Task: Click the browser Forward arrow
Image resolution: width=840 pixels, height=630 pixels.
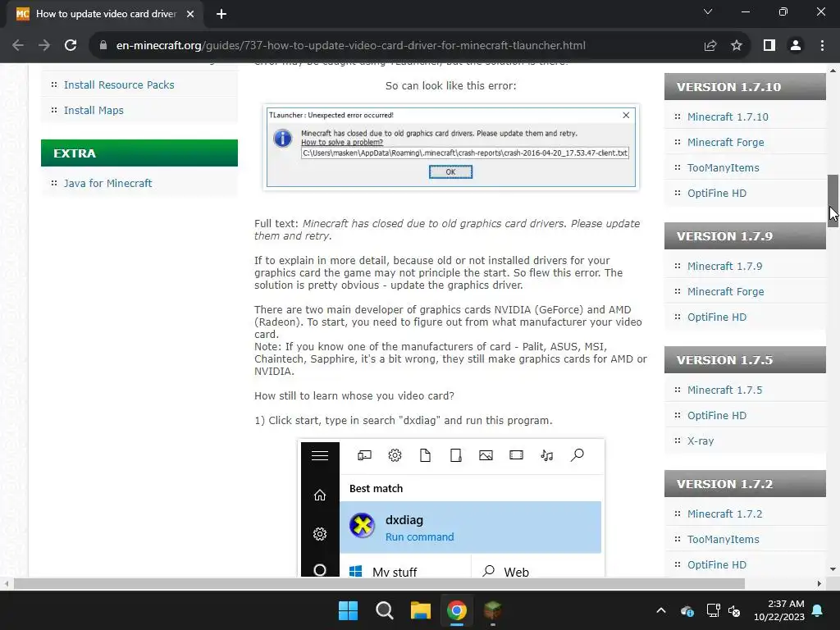Action: [44, 46]
